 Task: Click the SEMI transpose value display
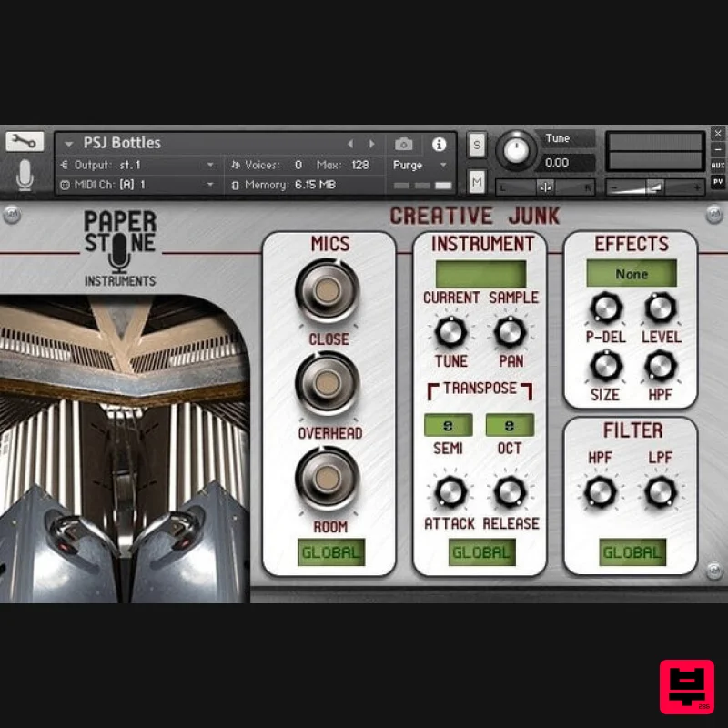click(449, 425)
